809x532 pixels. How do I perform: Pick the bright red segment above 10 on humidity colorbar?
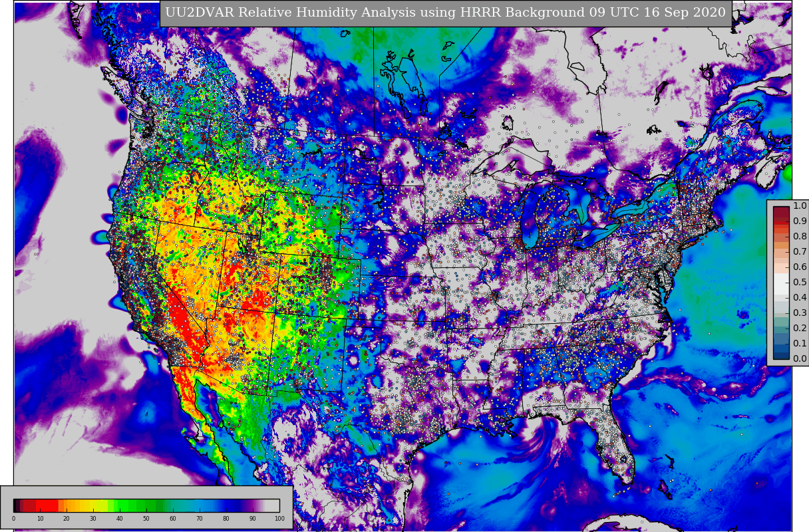click(47, 505)
